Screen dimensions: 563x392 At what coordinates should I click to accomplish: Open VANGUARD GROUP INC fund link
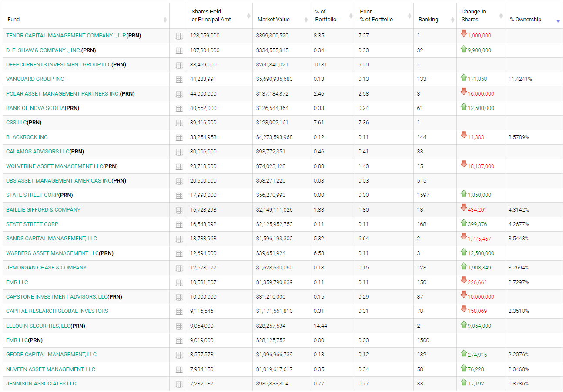35,79
